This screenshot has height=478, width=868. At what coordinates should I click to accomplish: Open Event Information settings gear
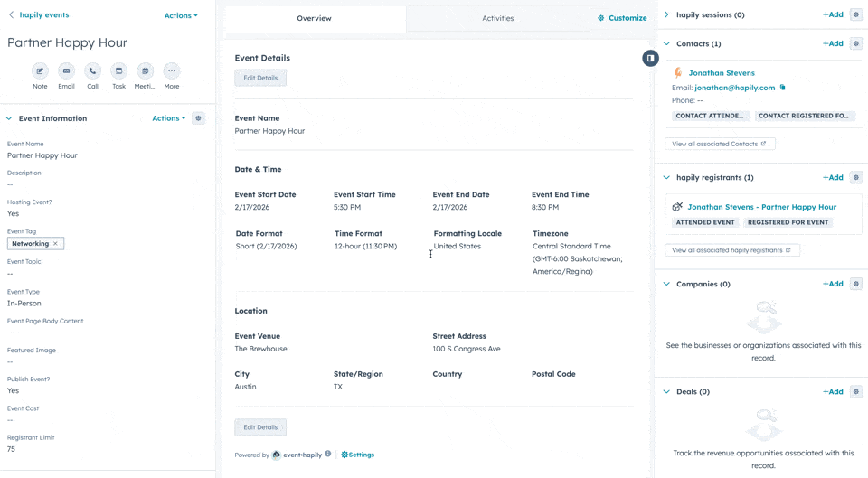[x=199, y=118]
